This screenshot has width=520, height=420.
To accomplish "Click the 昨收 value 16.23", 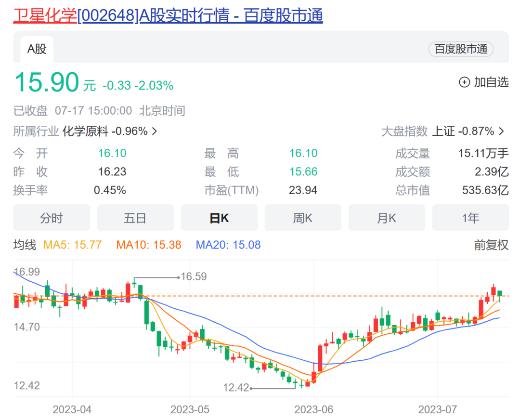I will click(112, 172).
